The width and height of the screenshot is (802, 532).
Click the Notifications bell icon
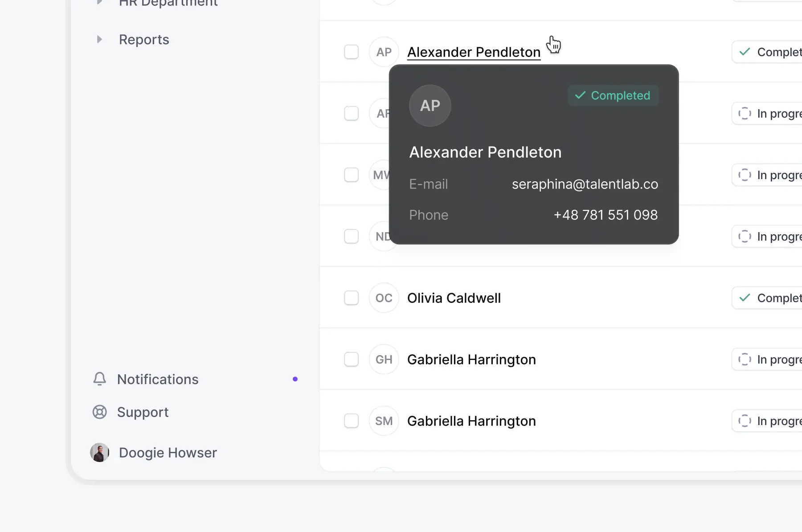[x=100, y=379]
